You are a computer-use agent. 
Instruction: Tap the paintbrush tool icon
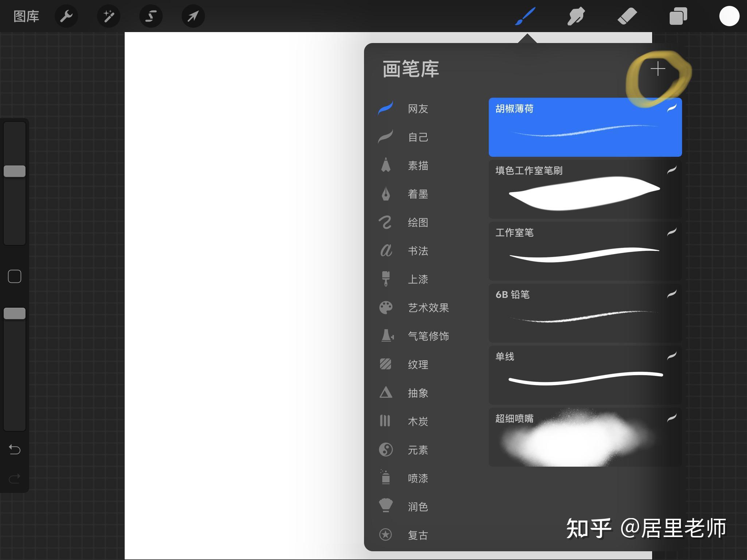(x=525, y=16)
